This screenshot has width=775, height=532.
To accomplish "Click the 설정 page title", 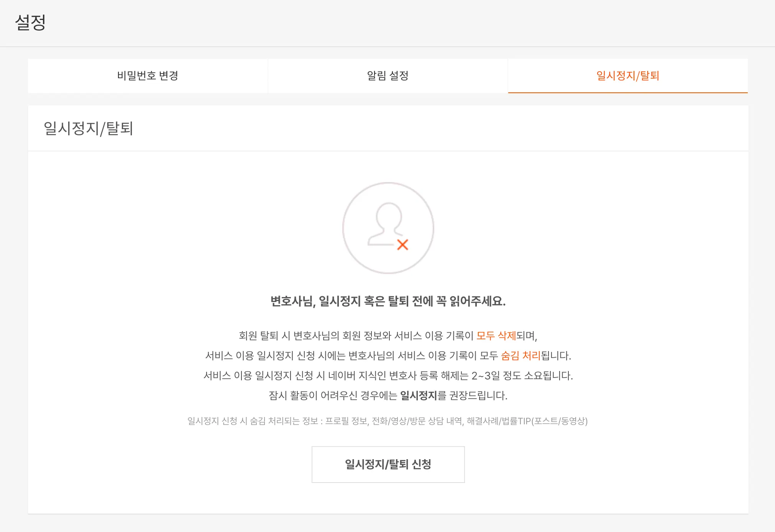I will point(30,22).
